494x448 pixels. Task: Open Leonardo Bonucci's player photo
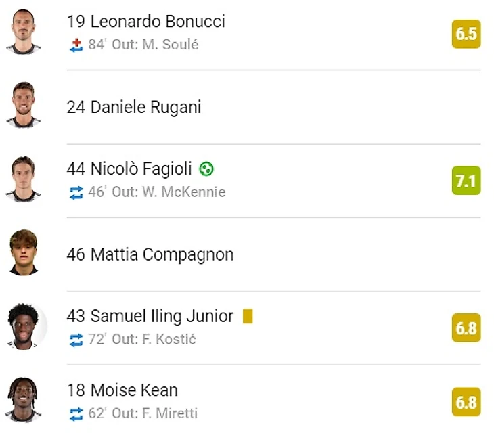tap(24, 32)
